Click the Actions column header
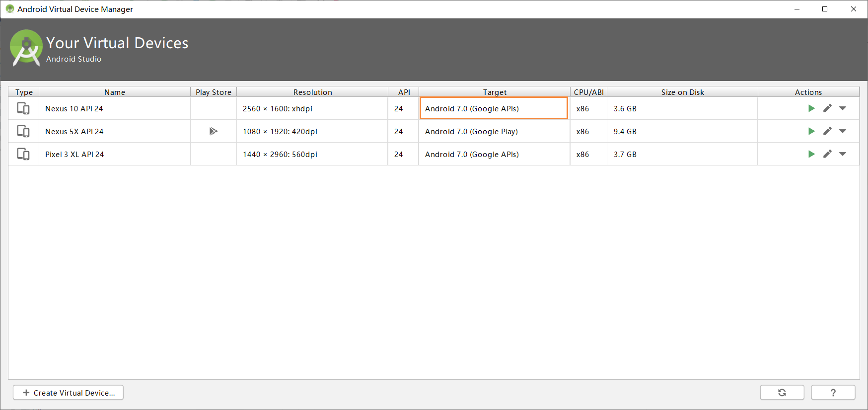Screen dimensions: 868x410 808,92
